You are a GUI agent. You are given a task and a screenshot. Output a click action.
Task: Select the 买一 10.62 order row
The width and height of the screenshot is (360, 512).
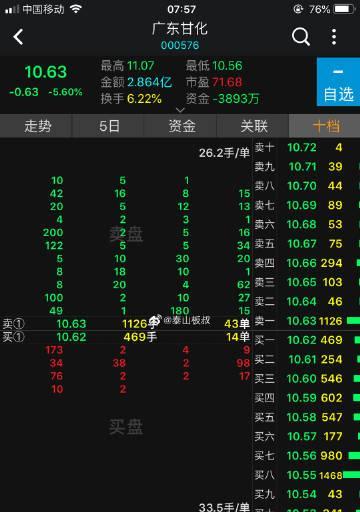point(307,340)
